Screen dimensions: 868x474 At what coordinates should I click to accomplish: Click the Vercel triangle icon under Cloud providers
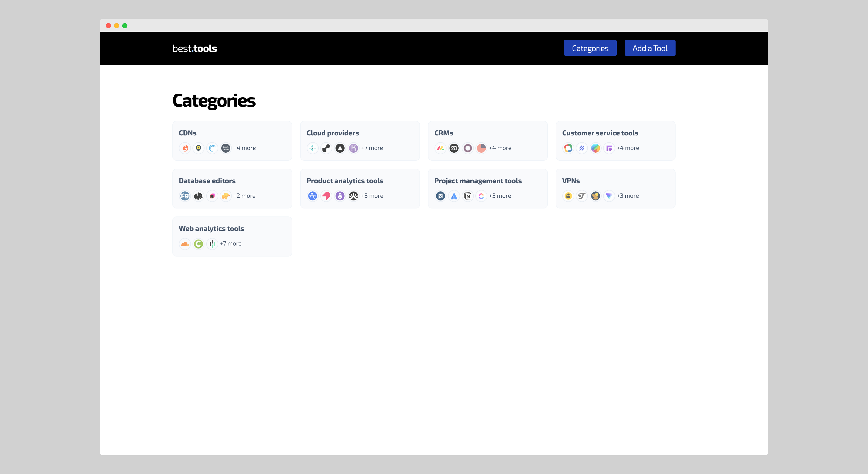tap(340, 148)
